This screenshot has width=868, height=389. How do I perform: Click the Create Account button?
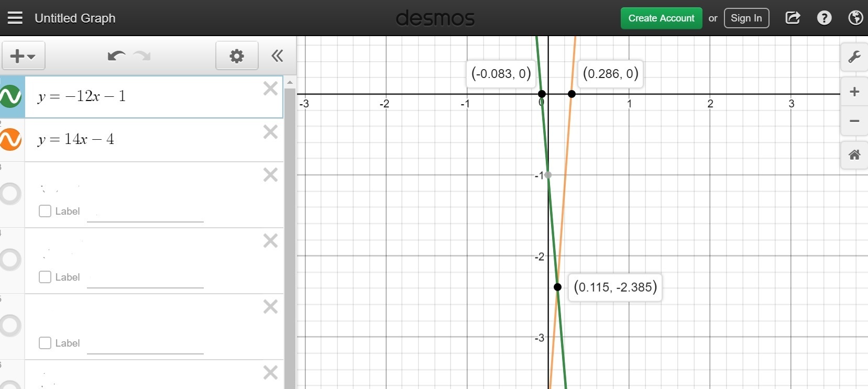pyautogui.click(x=661, y=18)
